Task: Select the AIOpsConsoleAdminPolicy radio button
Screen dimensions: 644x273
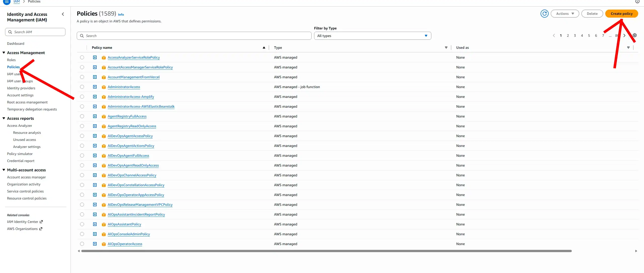Action: click(x=82, y=234)
